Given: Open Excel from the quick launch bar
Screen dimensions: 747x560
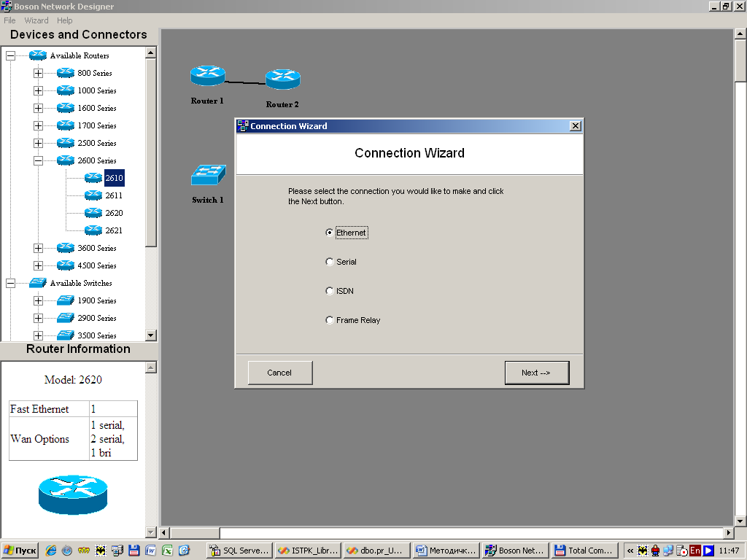Looking at the screenshot, I should pyautogui.click(x=167, y=551).
